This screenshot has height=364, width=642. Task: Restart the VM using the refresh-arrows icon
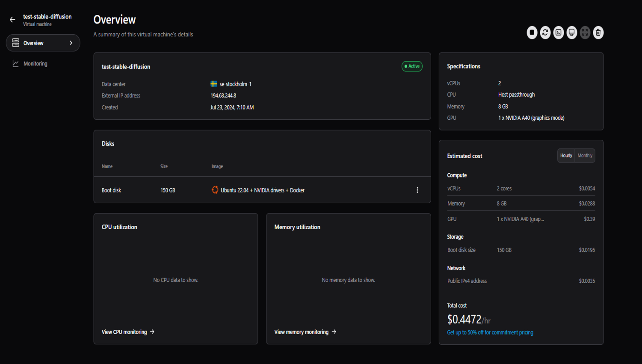[x=545, y=33]
